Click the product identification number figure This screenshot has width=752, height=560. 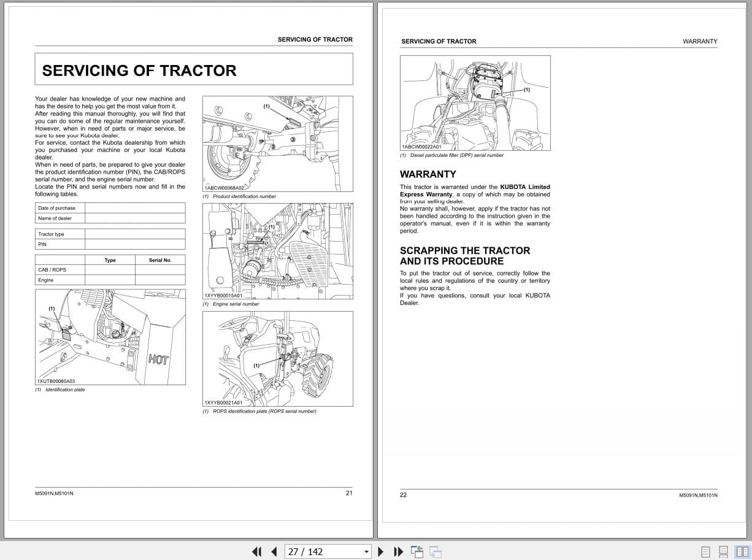(x=278, y=143)
